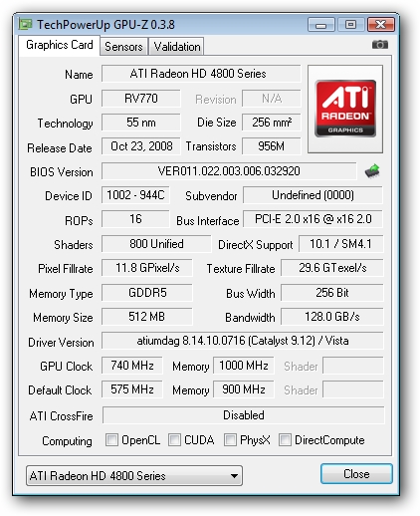The width and height of the screenshot is (420, 516).
Task: Click the graphics card selector arrow
Action: coord(234,476)
